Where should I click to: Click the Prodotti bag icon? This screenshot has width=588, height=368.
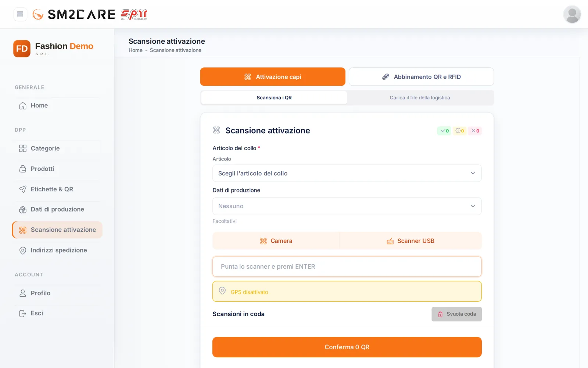point(23,169)
